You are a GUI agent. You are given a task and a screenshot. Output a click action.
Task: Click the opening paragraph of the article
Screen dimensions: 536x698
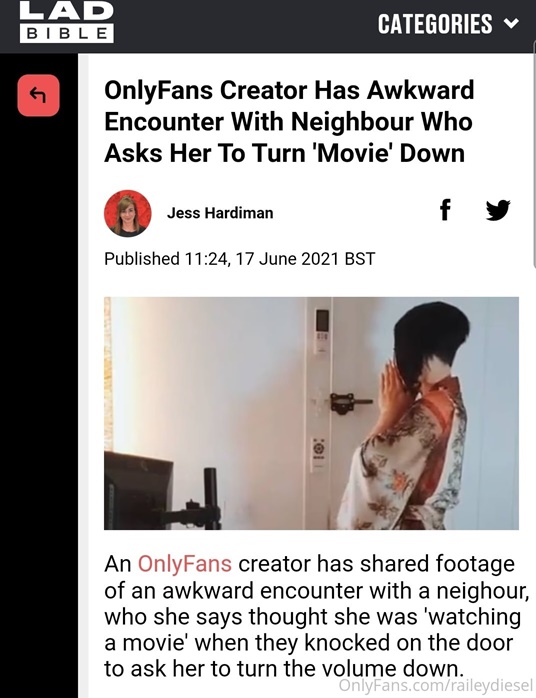pos(316,617)
